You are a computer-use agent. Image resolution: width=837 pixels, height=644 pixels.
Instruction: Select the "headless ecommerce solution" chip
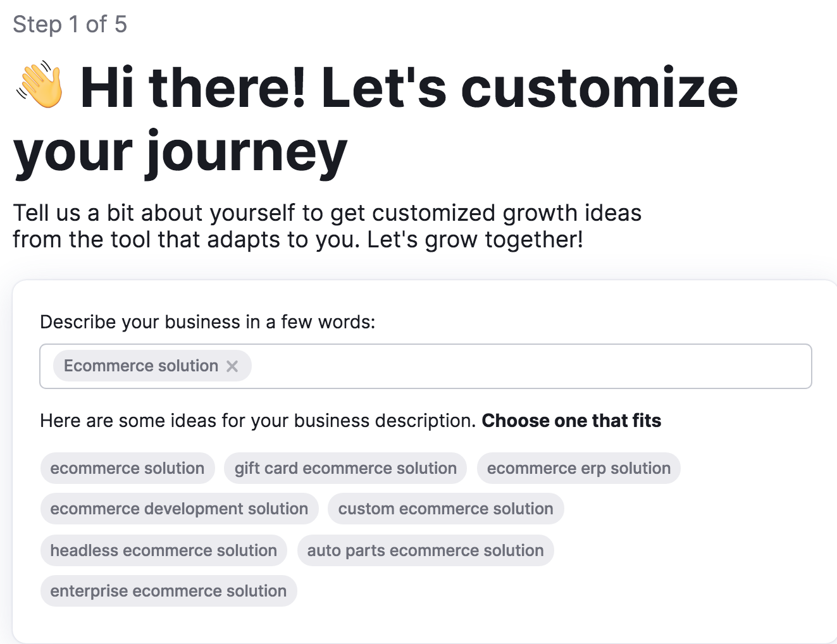163,550
